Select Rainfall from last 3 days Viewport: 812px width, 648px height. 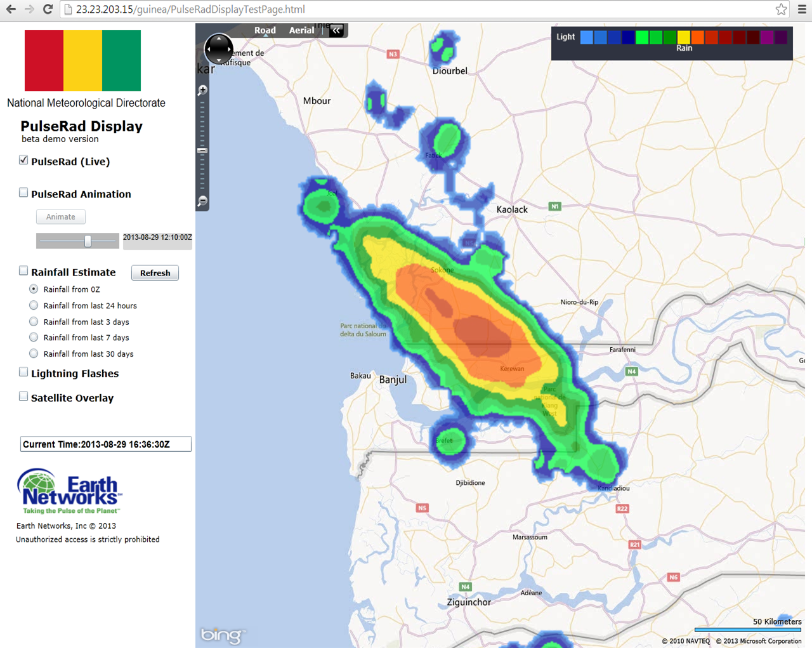point(34,322)
